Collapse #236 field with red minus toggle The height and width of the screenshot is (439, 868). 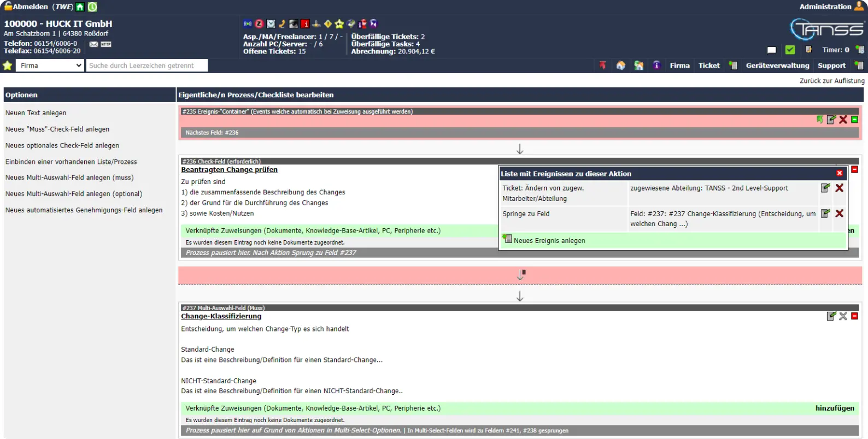[x=854, y=169]
